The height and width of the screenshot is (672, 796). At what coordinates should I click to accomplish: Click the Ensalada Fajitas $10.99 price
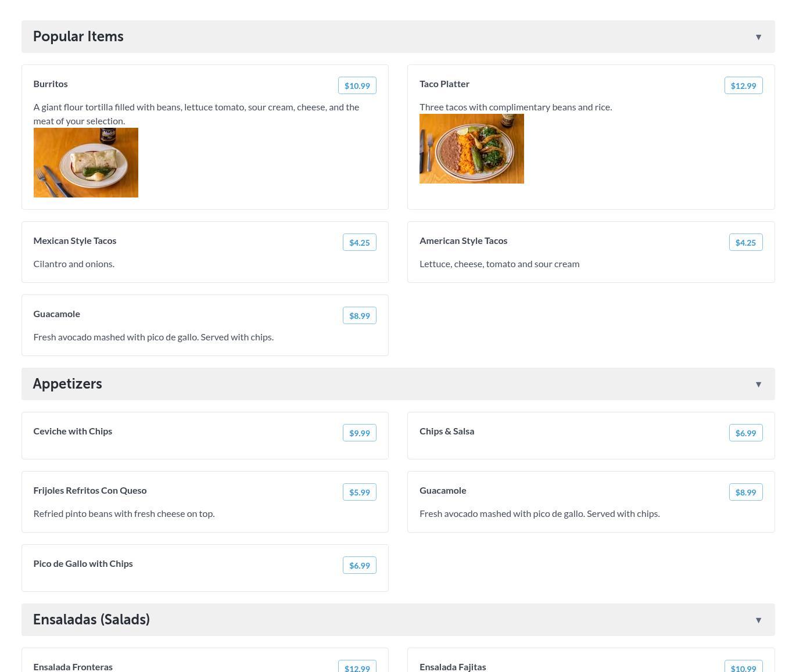[743, 668]
